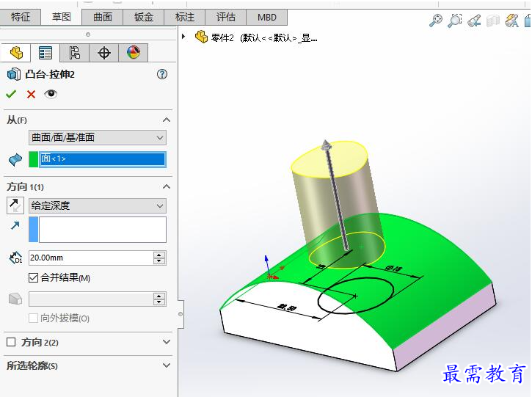
Task: Expand the 所选轮廓 section
Action: (x=167, y=365)
